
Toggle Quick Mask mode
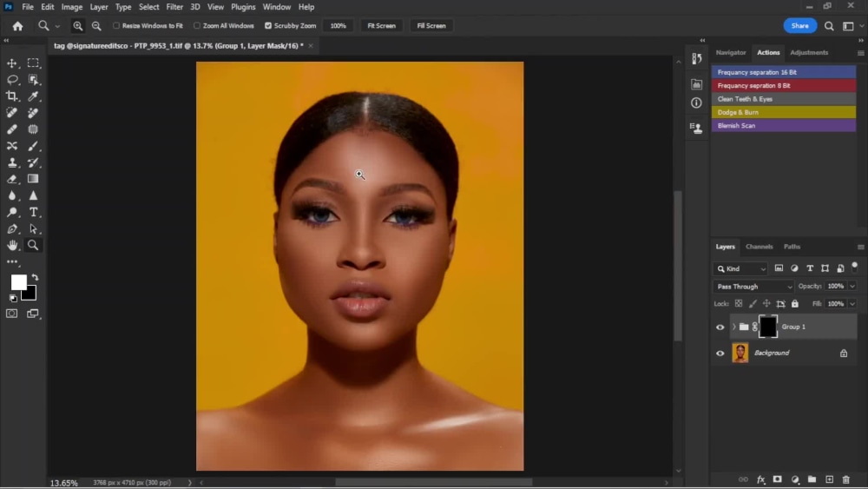[x=11, y=314]
